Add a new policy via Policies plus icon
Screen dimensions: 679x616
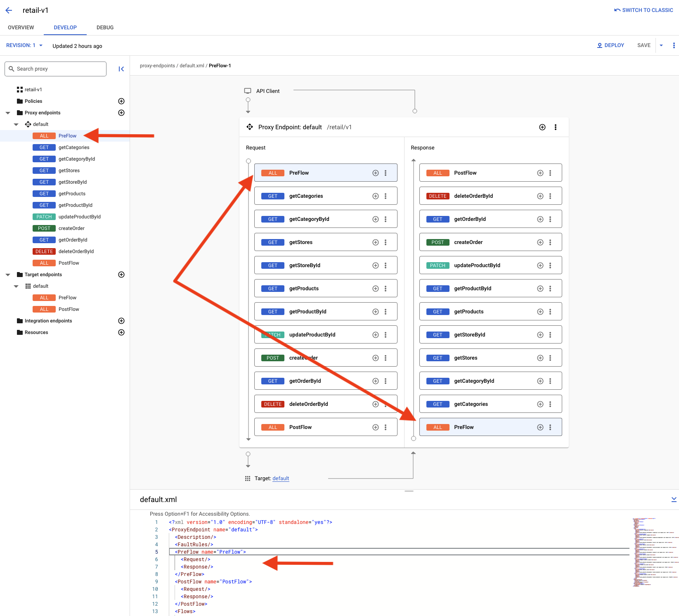pyautogui.click(x=121, y=101)
